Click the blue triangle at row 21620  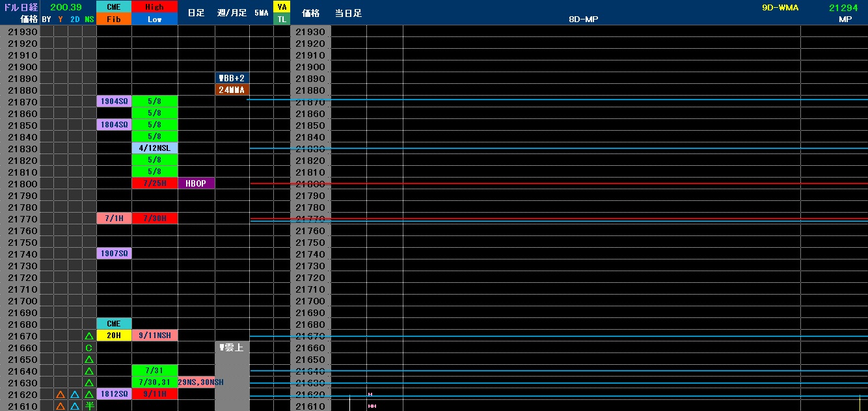tap(75, 395)
